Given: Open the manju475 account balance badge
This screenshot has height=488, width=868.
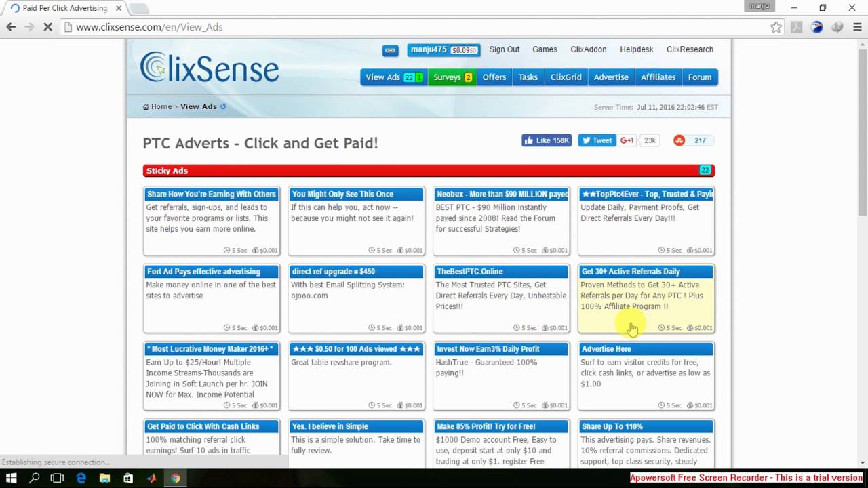Looking at the screenshot, I should [444, 50].
